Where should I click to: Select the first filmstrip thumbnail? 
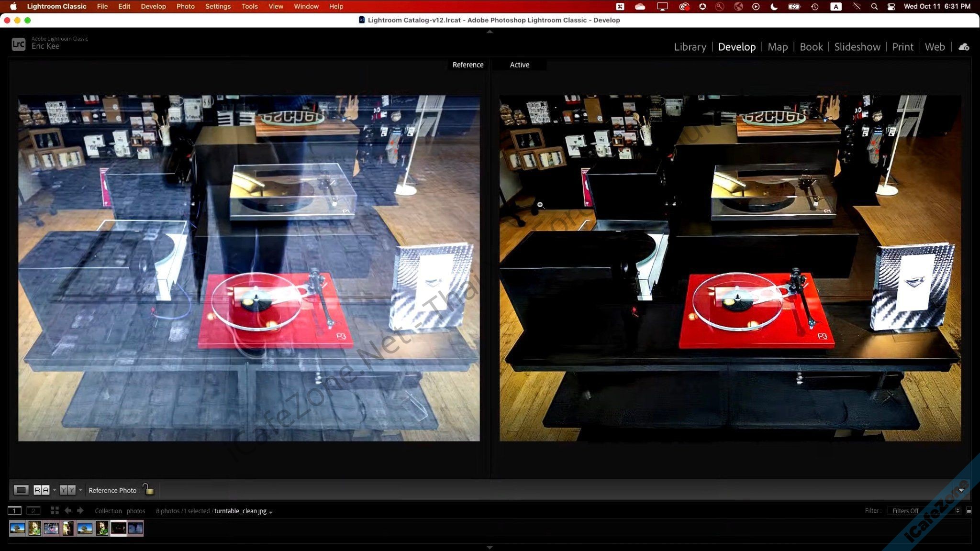17,528
